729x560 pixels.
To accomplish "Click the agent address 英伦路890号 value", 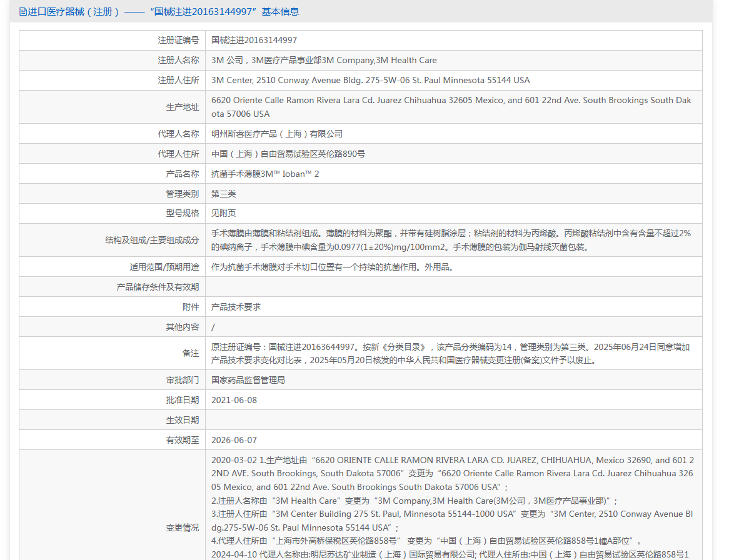I will 288,154.
